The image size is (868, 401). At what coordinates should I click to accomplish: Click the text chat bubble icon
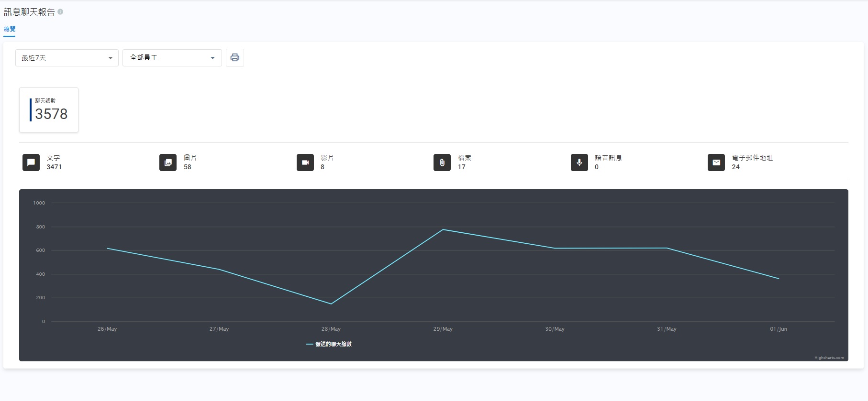click(31, 163)
